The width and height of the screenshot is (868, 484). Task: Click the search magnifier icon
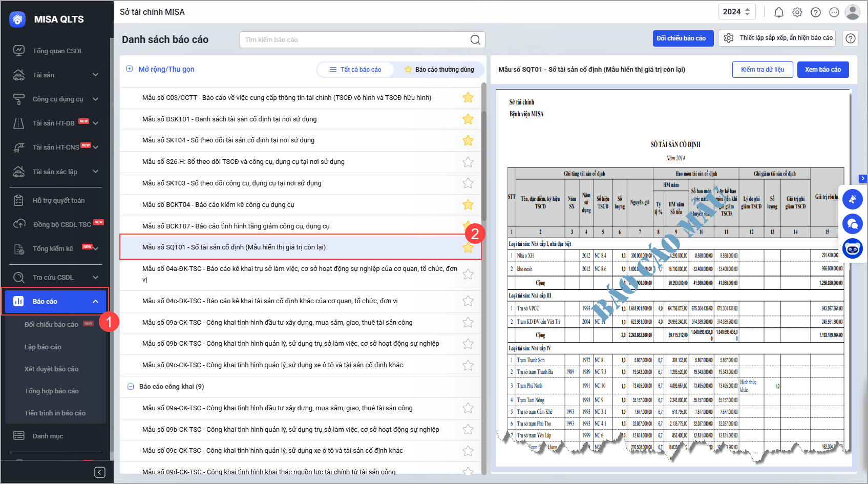[475, 39]
